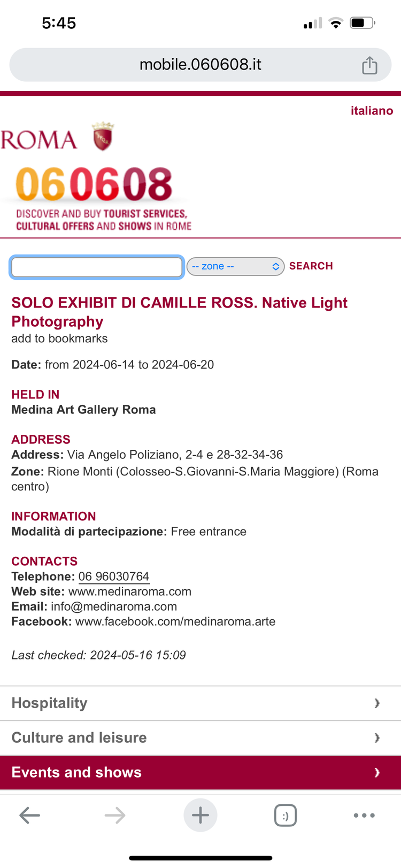Expand the Hospitality section
Screen dimensions: 401x868
point(200,703)
